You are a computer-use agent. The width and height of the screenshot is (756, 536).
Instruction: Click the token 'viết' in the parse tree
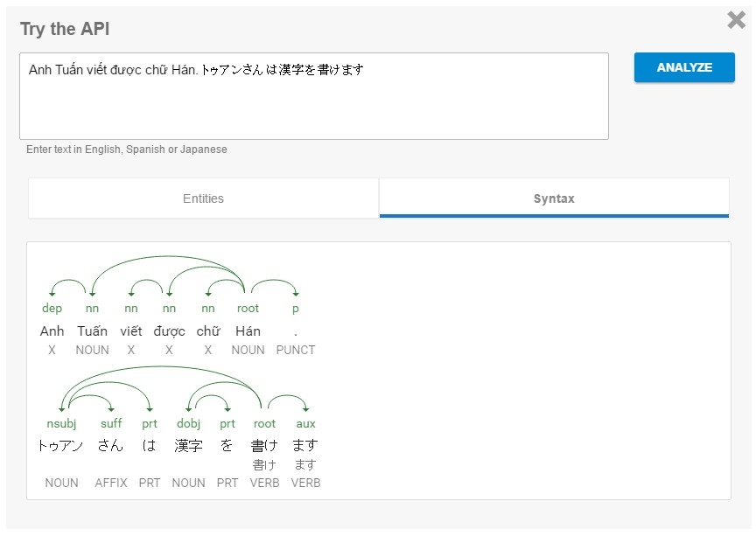(x=131, y=331)
